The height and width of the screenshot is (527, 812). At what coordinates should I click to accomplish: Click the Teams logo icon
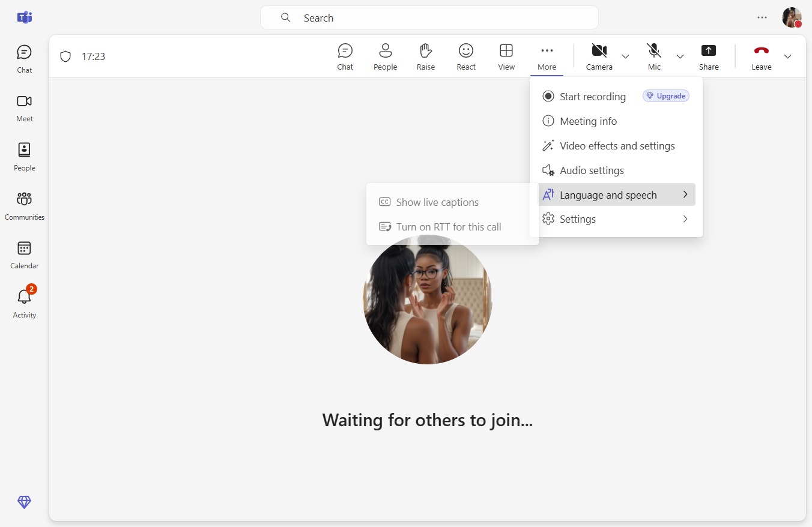click(25, 17)
